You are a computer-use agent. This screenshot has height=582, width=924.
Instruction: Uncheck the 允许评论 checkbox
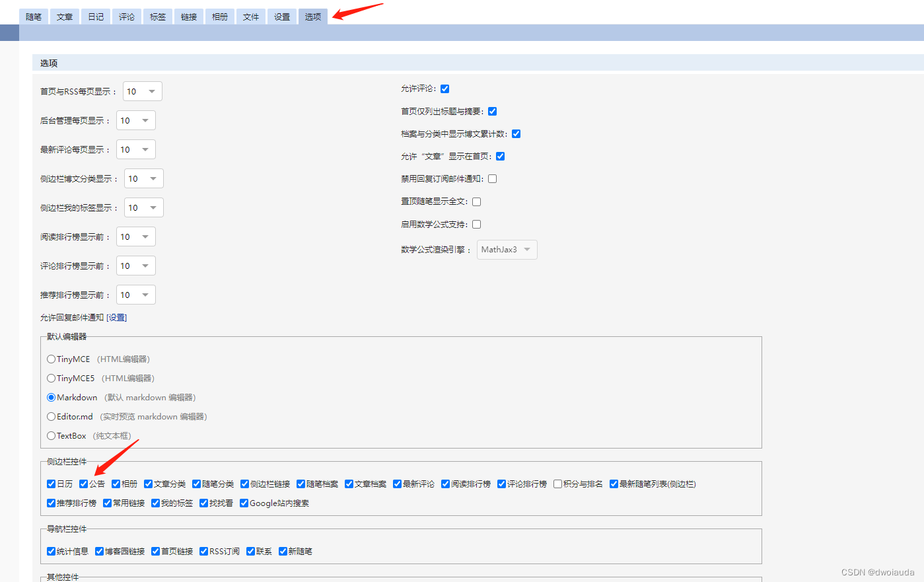446,89
